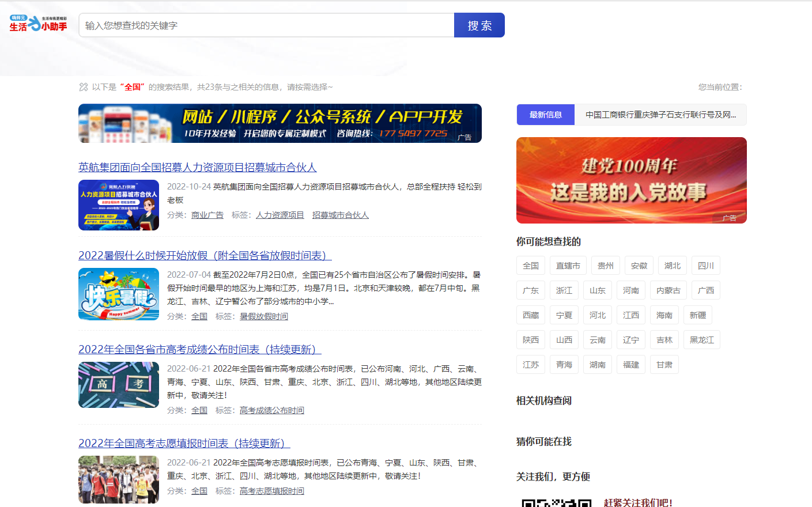Viewport: 812px width, 507px height.
Task: Click the 建党100周年 red banner
Action: click(631, 180)
